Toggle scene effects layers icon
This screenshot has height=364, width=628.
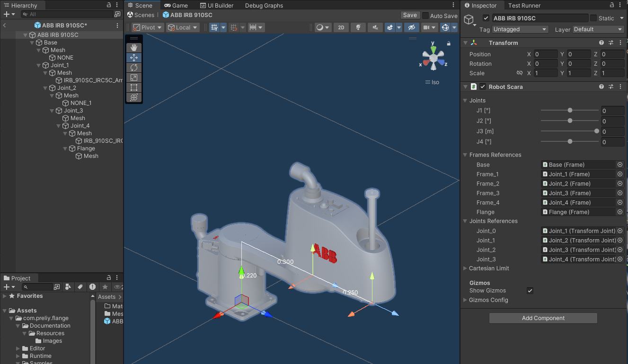point(390,27)
